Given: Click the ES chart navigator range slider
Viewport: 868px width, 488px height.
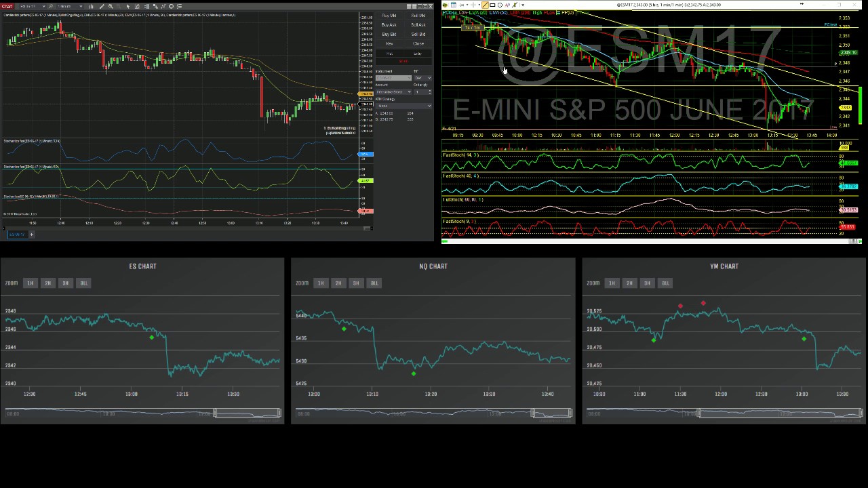Looking at the screenshot, I should click(248, 413).
